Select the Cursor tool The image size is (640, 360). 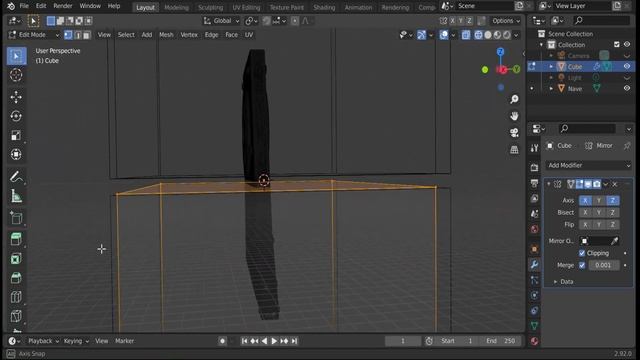click(16, 75)
